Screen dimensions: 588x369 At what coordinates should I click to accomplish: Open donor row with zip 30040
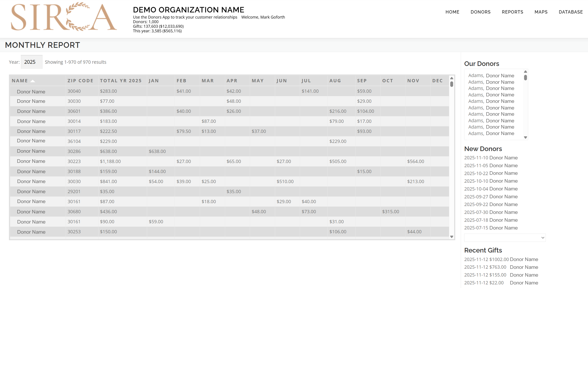[31, 92]
